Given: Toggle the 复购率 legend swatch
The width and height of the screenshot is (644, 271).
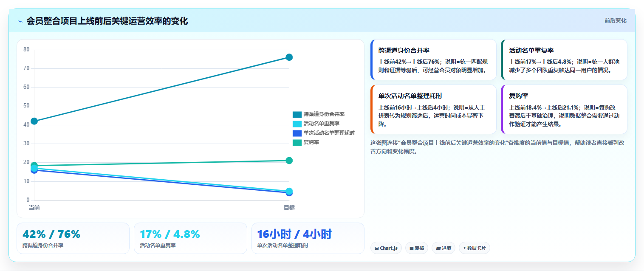Looking at the screenshot, I should (297, 142).
